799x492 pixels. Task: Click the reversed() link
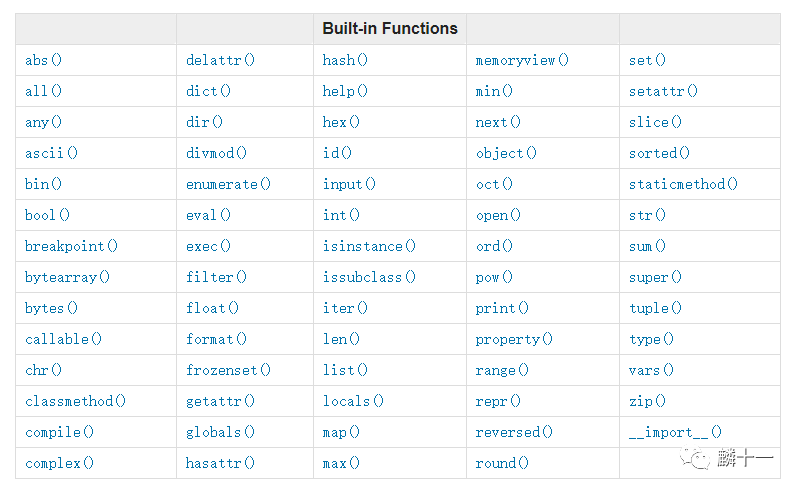[x=514, y=432]
